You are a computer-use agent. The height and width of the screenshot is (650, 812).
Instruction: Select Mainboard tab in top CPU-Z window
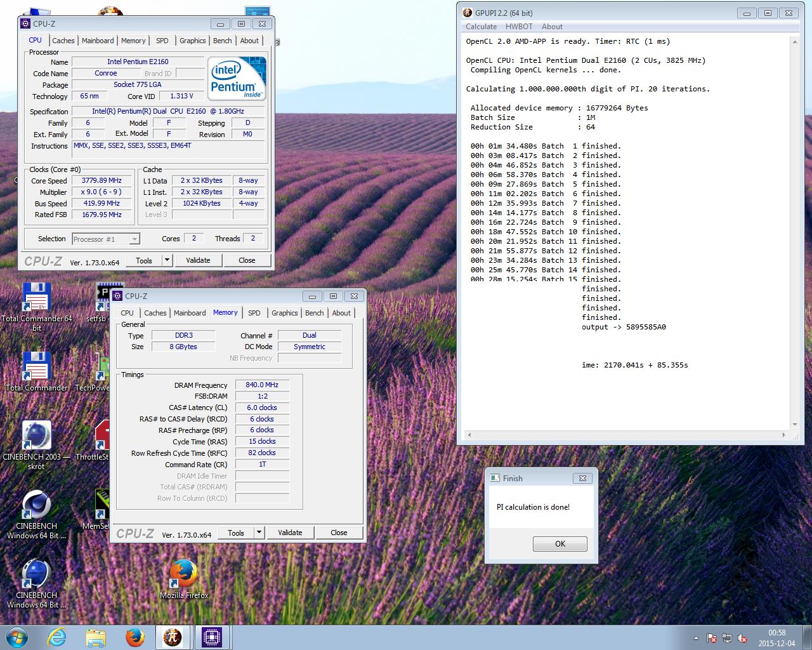(x=98, y=41)
